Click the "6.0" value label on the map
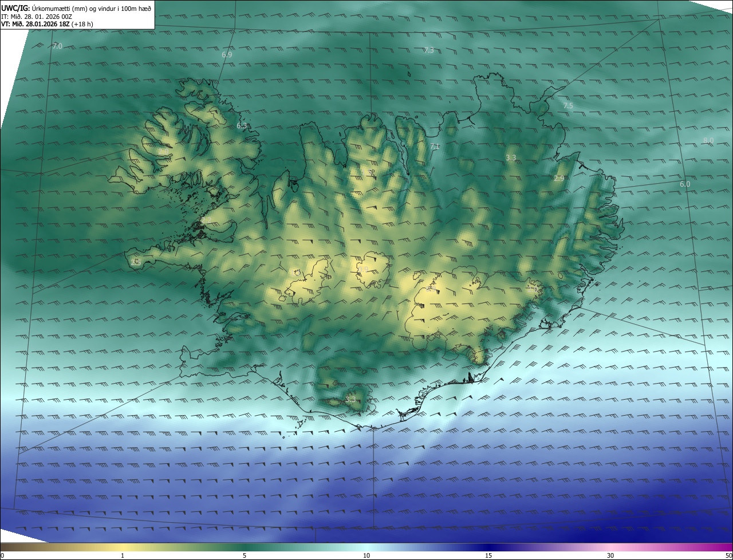733x560 pixels. pyautogui.click(x=685, y=184)
